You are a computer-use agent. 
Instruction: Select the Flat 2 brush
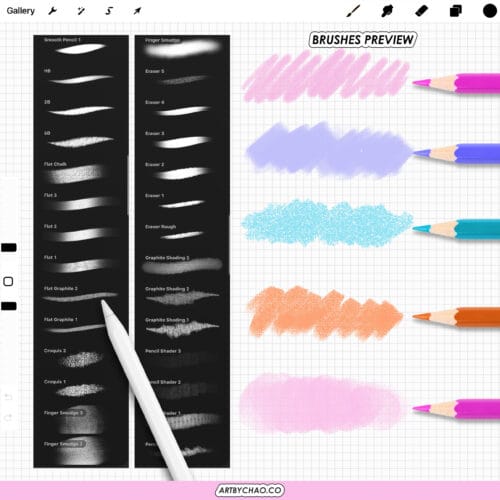tap(81, 233)
